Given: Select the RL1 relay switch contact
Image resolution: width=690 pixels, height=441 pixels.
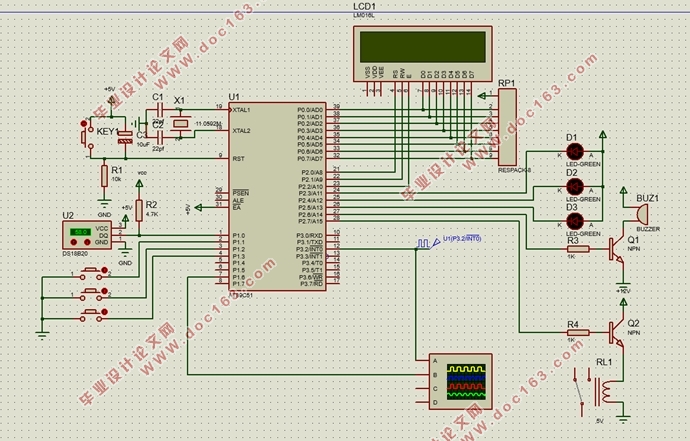Looking at the screenshot, I should click(581, 392).
